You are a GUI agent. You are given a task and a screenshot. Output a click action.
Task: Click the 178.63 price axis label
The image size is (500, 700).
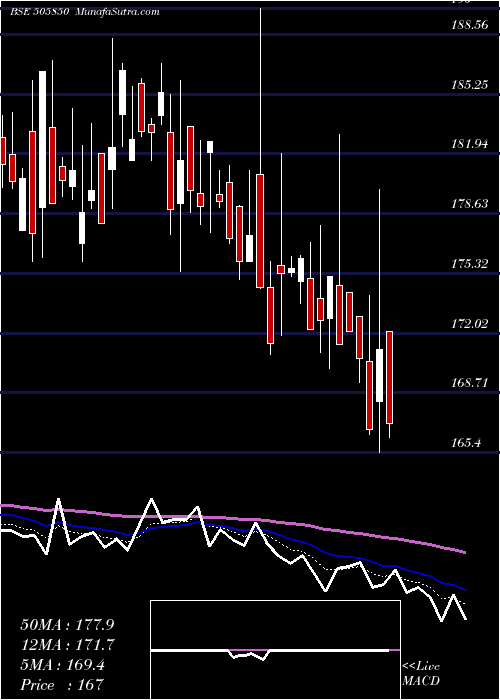(x=469, y=204)
